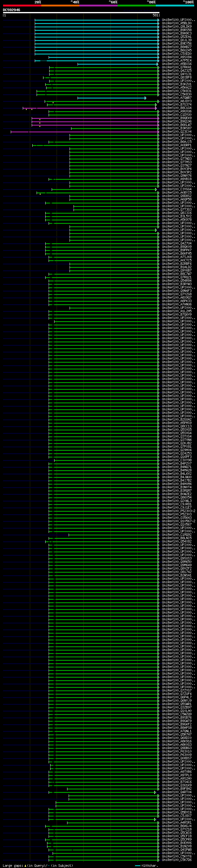
Task: Click the white query ruler bar
Action: click(81, 13)
